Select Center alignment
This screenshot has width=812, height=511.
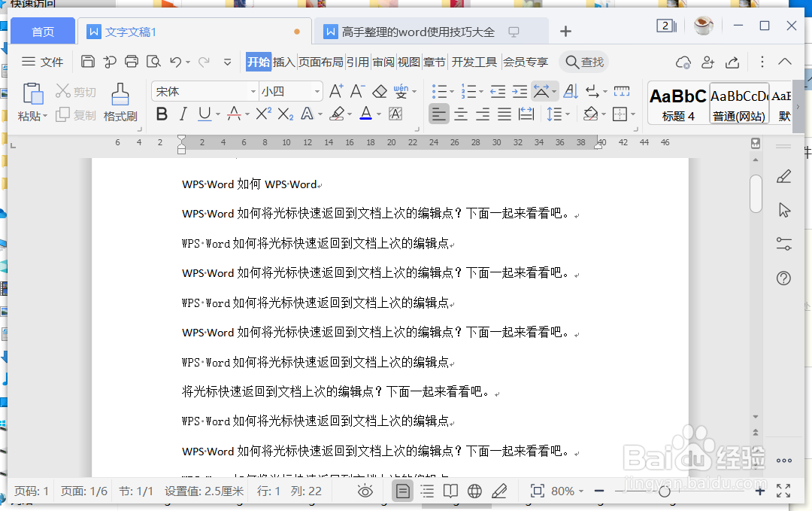tap(460, 114)
